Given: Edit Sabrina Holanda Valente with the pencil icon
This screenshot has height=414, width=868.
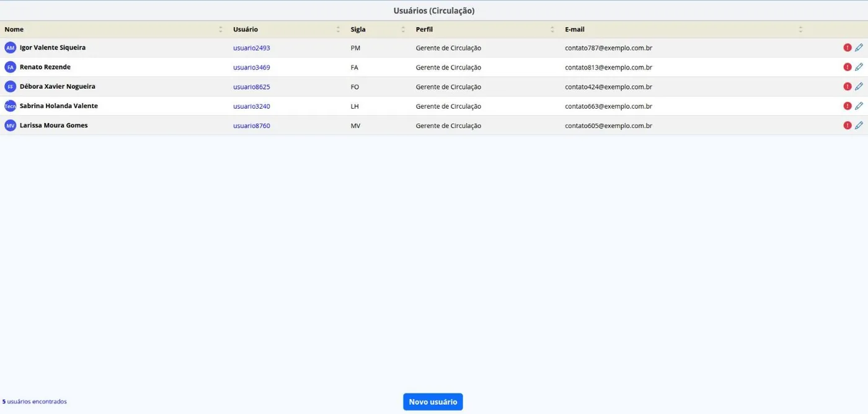Looking at the screenshot, I should coord(859,106).
